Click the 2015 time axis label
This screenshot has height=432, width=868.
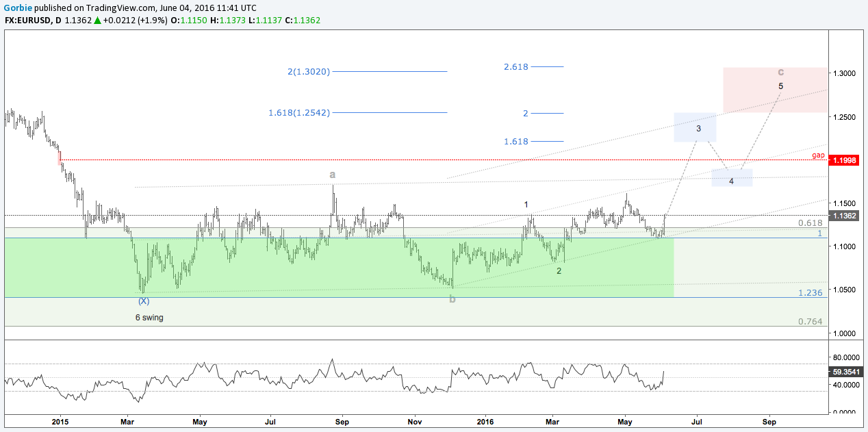click(60, 422)
